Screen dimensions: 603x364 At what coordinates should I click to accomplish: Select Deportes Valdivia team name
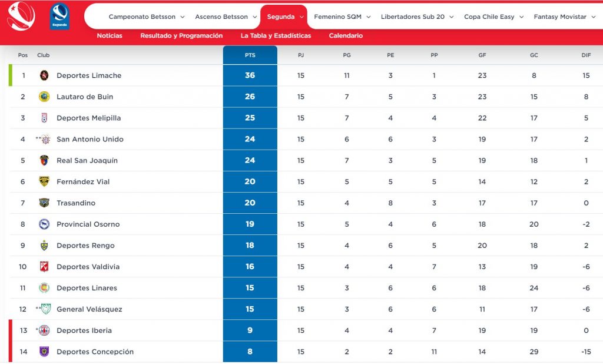click(x=88, y=267)
